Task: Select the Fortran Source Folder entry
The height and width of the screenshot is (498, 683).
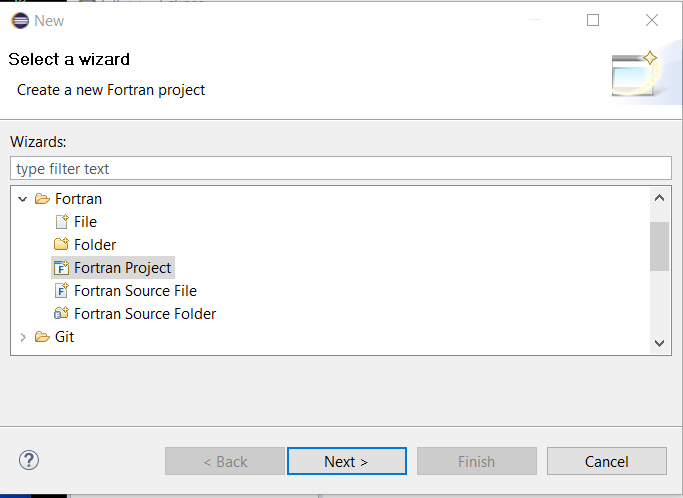Action: [145, 314]
